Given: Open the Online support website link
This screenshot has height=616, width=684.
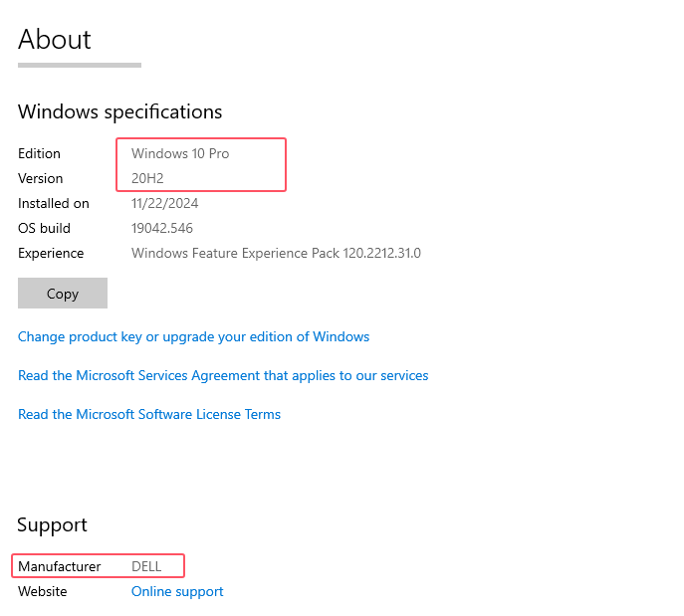Looking at the screenshot, I should point(177,591).
